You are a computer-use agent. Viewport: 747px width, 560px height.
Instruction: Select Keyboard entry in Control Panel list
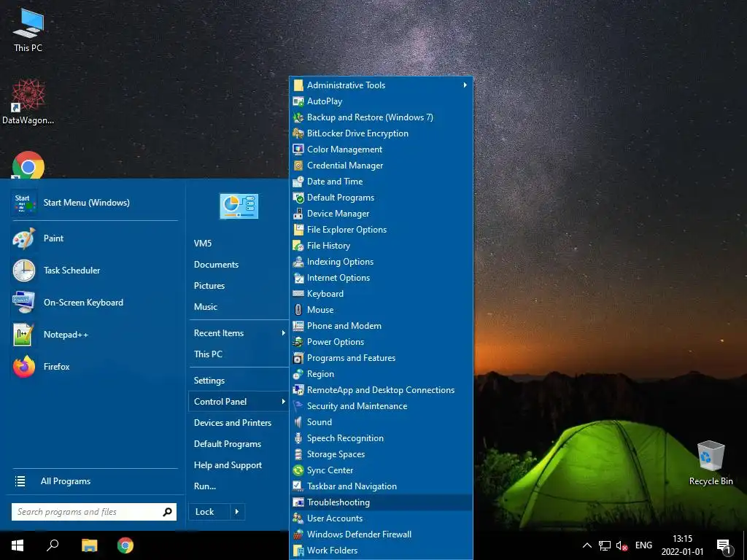[x=381, y=294]
